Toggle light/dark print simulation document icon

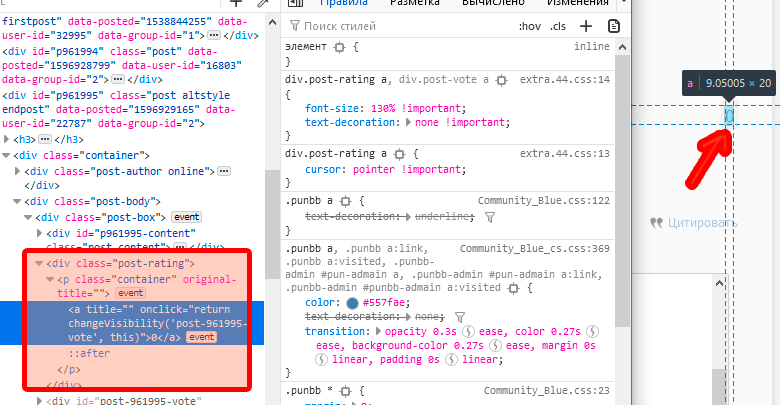pyautogui.click(x=615, y=26)
